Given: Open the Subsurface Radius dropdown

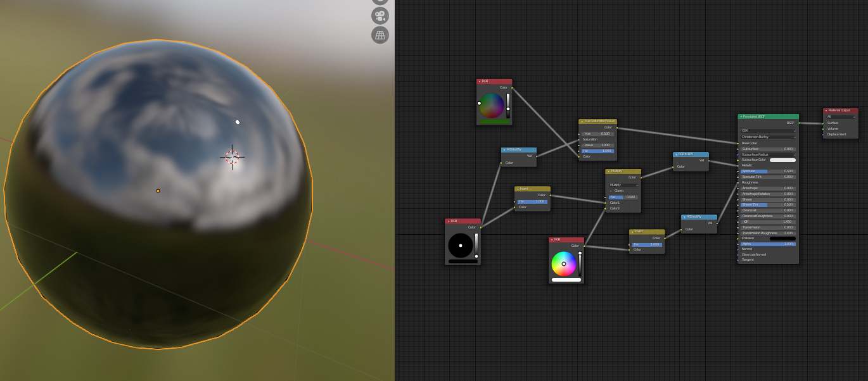Looking at the screenshot, I should tap(768, 154).
